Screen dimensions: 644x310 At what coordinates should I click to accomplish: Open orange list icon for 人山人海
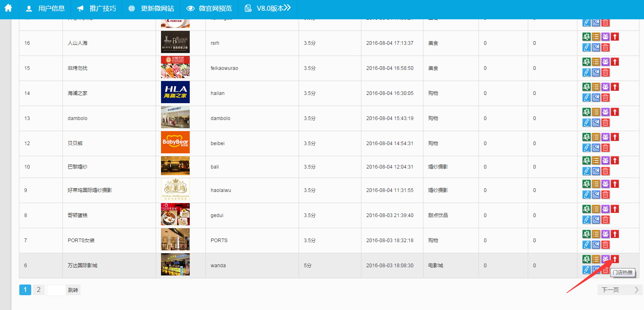[596, 37]
